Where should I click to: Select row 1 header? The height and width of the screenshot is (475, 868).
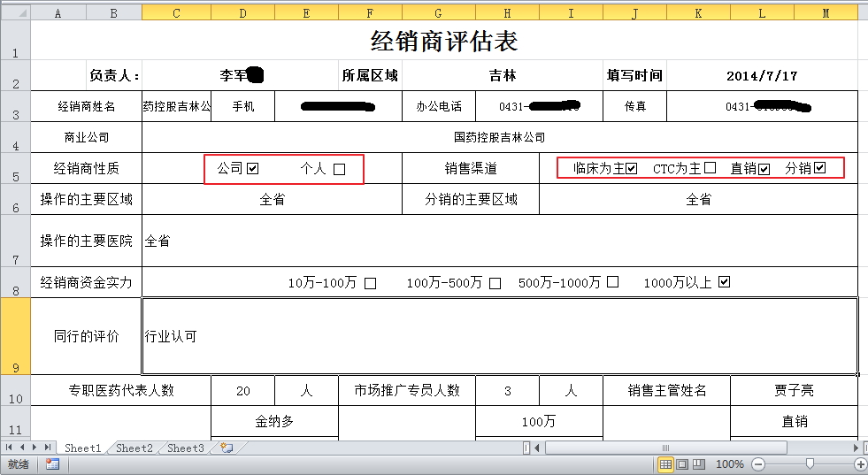[16, 40]
